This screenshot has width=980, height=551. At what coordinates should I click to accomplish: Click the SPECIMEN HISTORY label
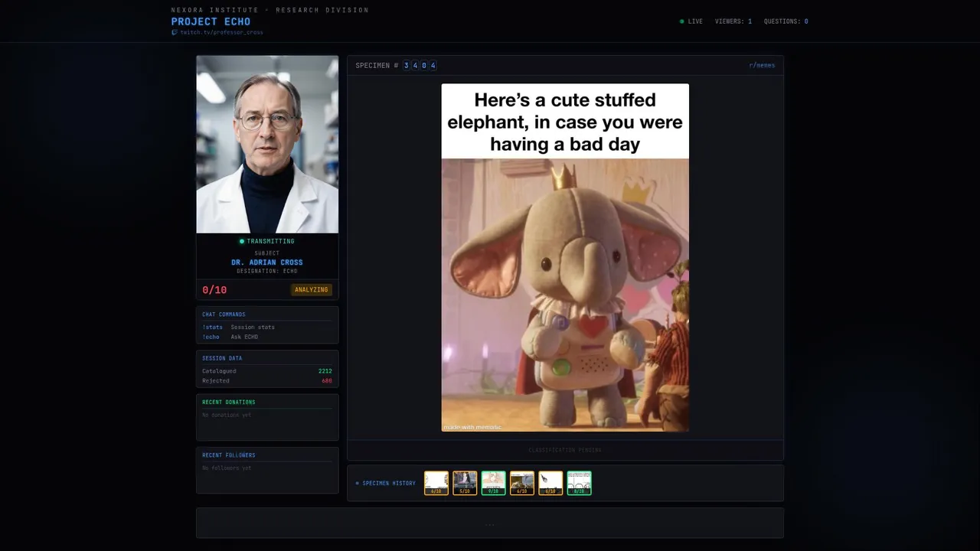[389, 484]
